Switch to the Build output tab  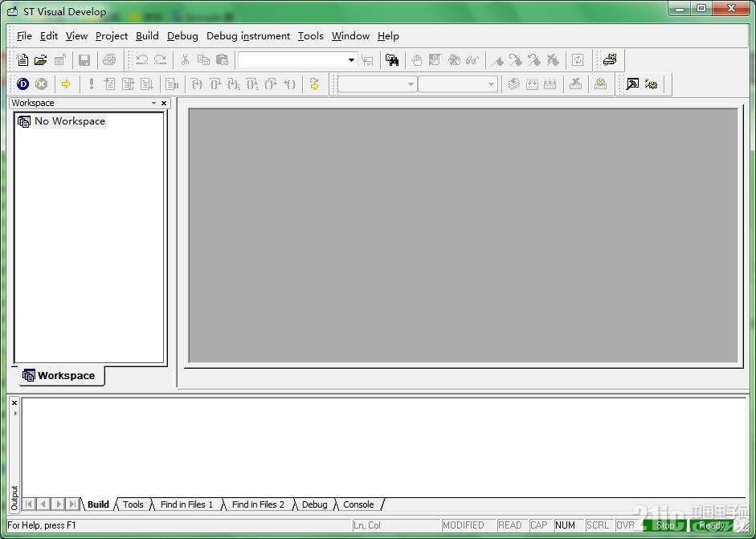click(98, 504)
